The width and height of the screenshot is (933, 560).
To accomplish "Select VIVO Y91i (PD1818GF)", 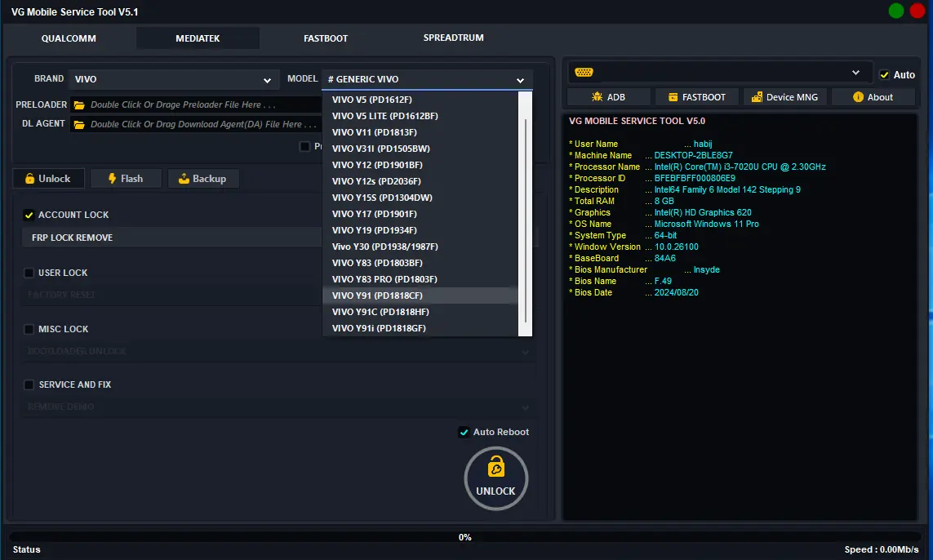I will pos(420,328).
